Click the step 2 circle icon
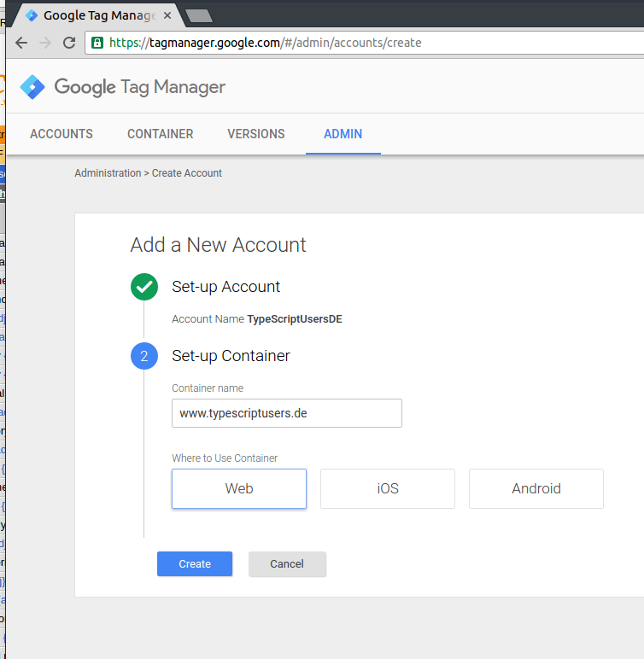This screenshot has height=659, width=644. (144, 356)
